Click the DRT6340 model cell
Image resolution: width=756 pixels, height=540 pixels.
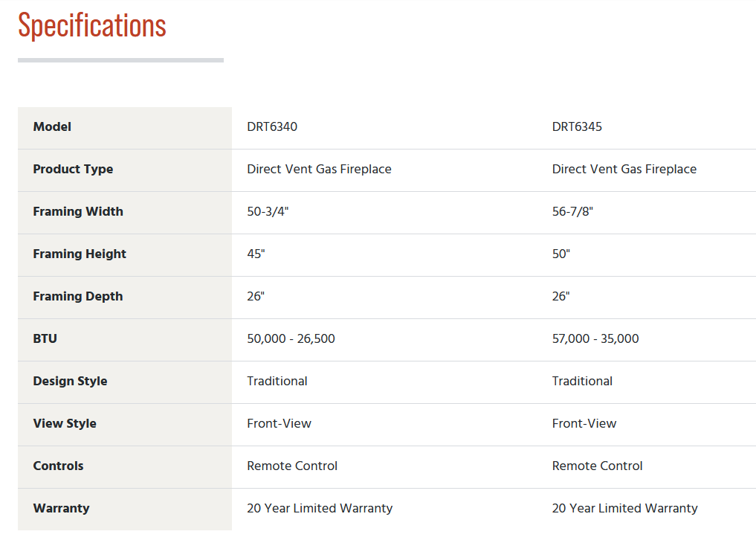click(x=272, y=127)
